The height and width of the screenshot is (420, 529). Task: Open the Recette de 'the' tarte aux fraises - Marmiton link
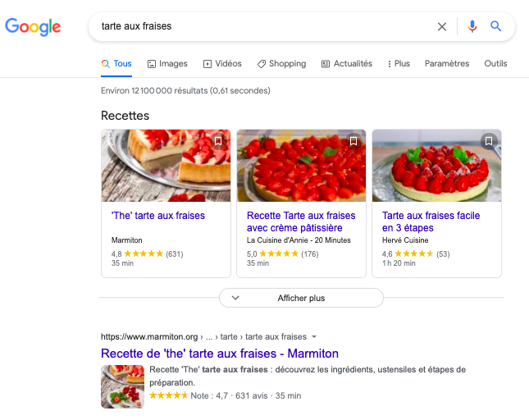(x=220, y=354)
